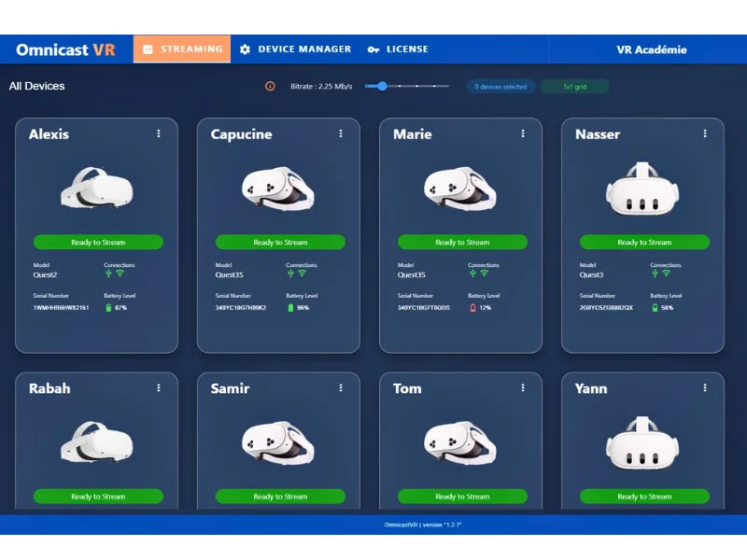Click the Bitrate : 2.25 Mb/s label
Viewport: 747px width, 560px height.
321,86
